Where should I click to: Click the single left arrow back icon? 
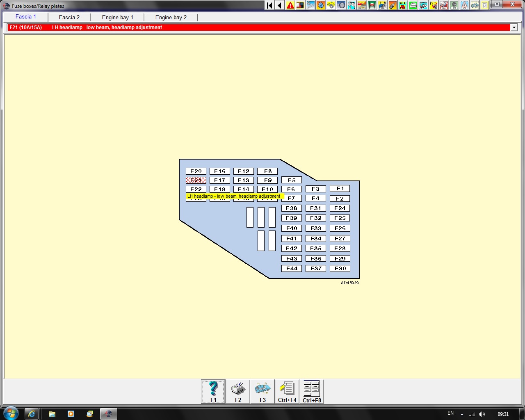tap(280, 5)
